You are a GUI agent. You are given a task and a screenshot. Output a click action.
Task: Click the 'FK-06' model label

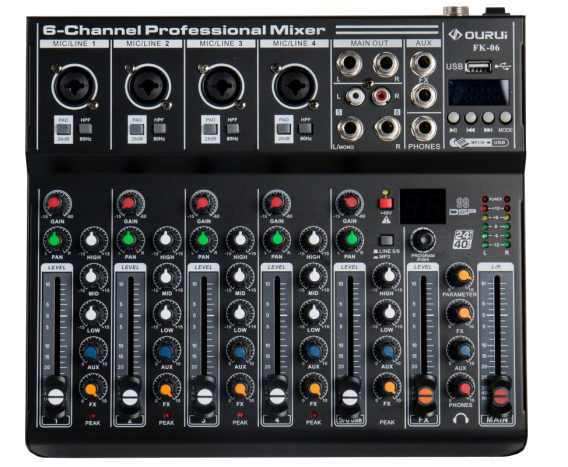486,47
